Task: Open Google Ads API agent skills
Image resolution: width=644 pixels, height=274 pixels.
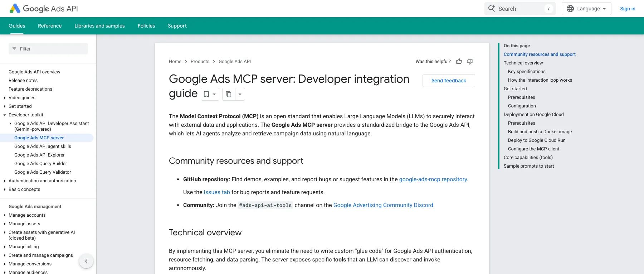Action: 43,146
